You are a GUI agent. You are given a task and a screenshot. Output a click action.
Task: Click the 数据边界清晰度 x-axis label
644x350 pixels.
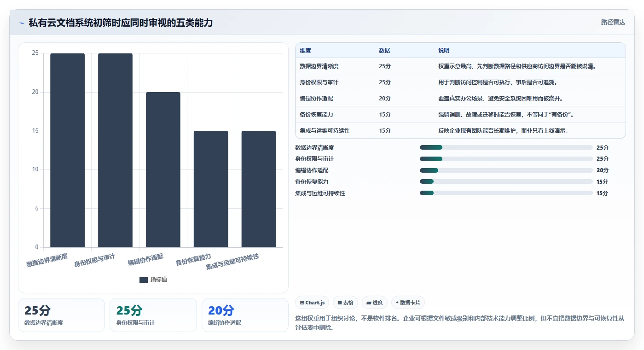click(x=47, y=261)
